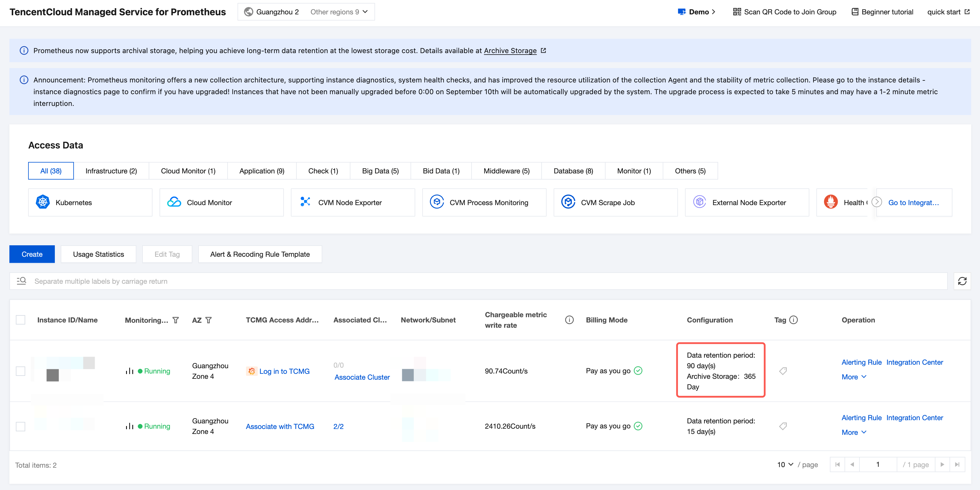Screen dimensions: 980x490
Task: Expand the Other regions 9 dropdown
Action: click(x=339, y=12)
